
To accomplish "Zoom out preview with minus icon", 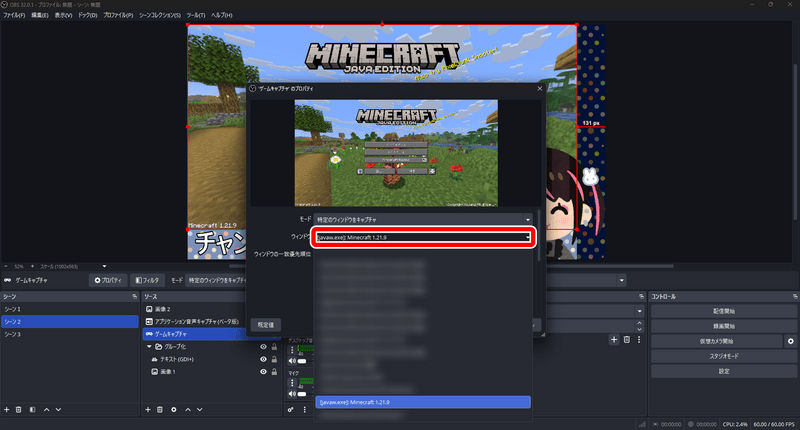I will click(6, 266).
